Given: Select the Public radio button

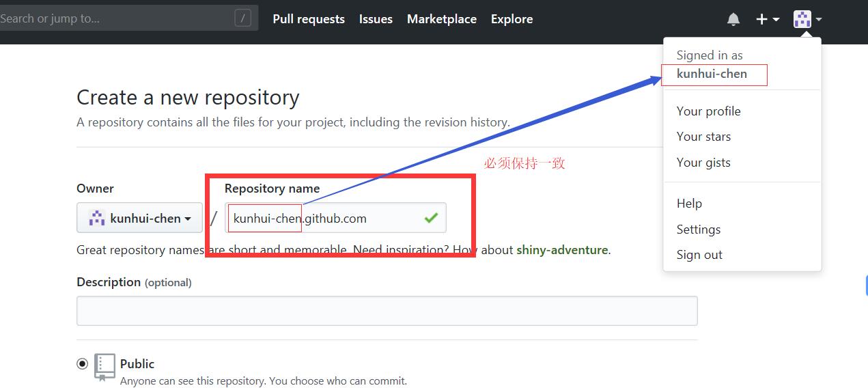Looking at the screenshot, I should pyautogui.click(x=83, y=363).
